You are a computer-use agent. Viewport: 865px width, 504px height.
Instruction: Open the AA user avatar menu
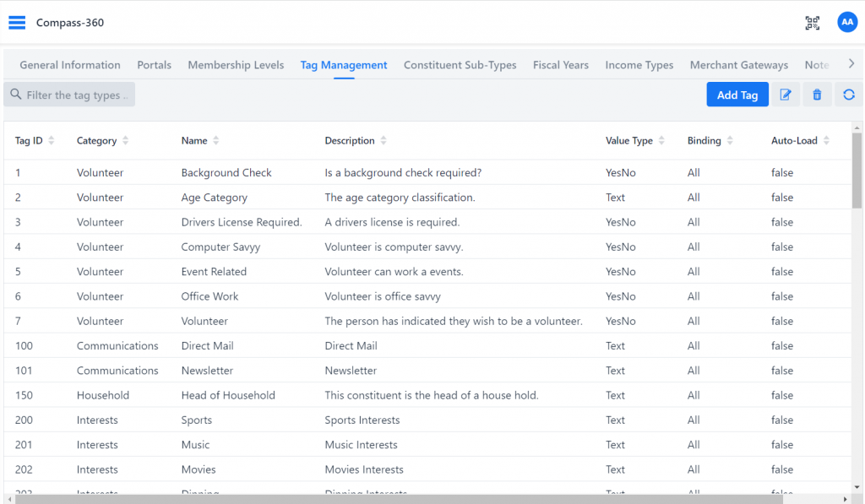pyautogui.click(x=846, y=22)
